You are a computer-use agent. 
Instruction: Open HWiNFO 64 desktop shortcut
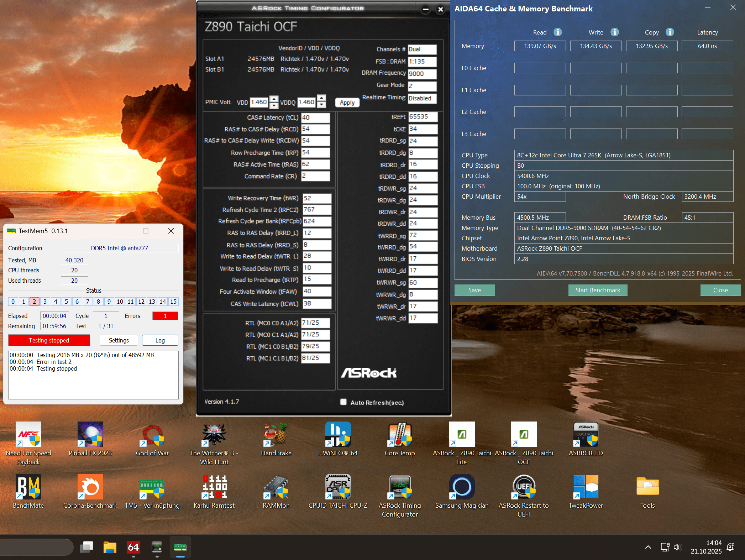338,435
